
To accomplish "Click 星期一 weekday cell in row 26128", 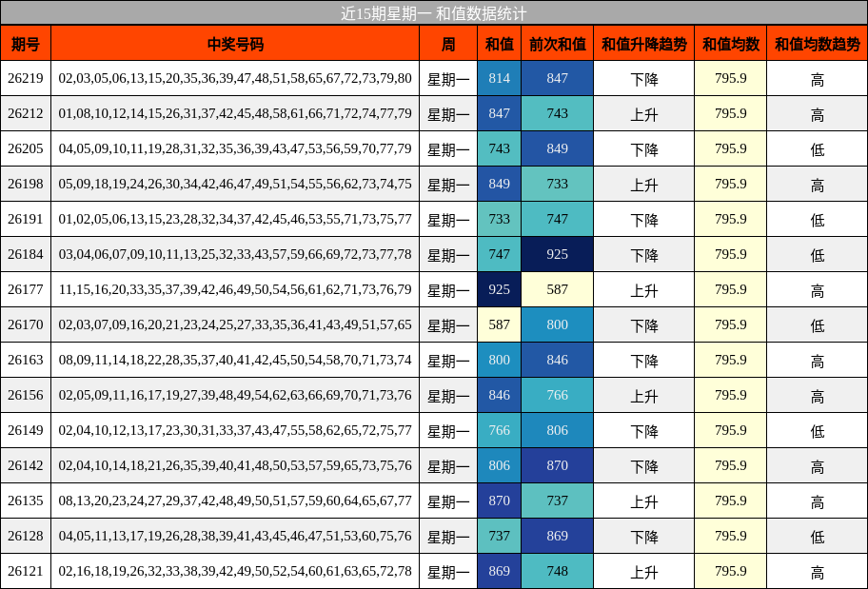I will coord(448,536).
